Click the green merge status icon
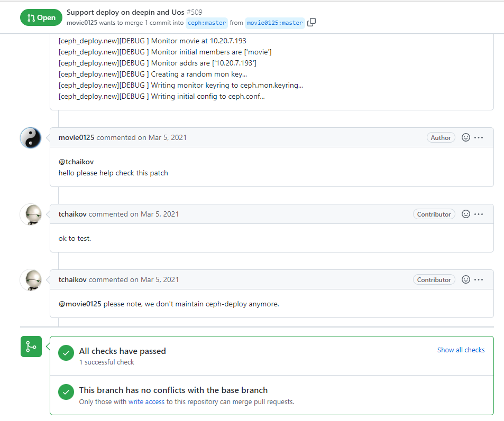 click(31, 347)
